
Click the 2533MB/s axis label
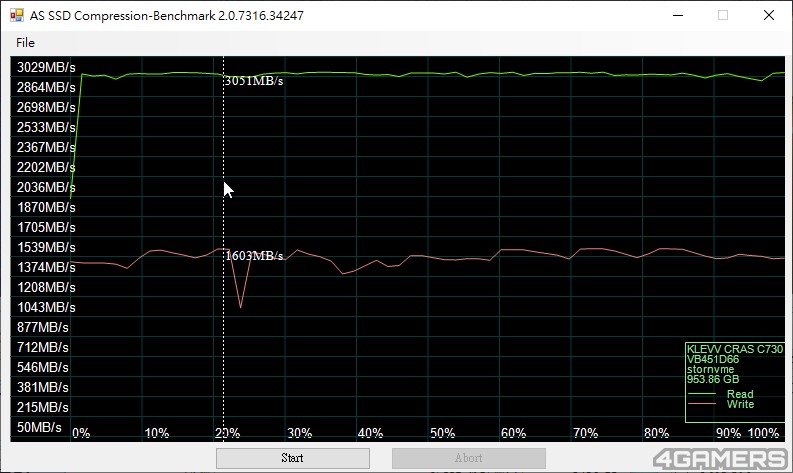point(46,127)
